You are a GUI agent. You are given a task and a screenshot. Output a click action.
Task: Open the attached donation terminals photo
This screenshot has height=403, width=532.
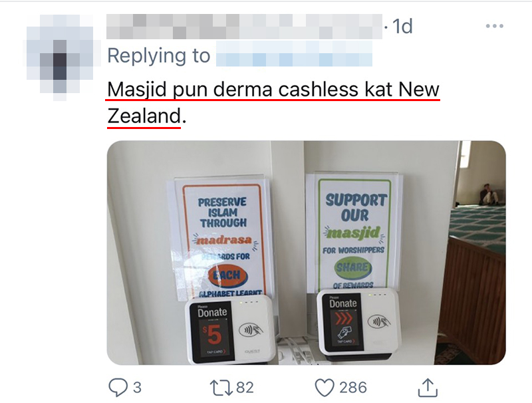(306, 253)
